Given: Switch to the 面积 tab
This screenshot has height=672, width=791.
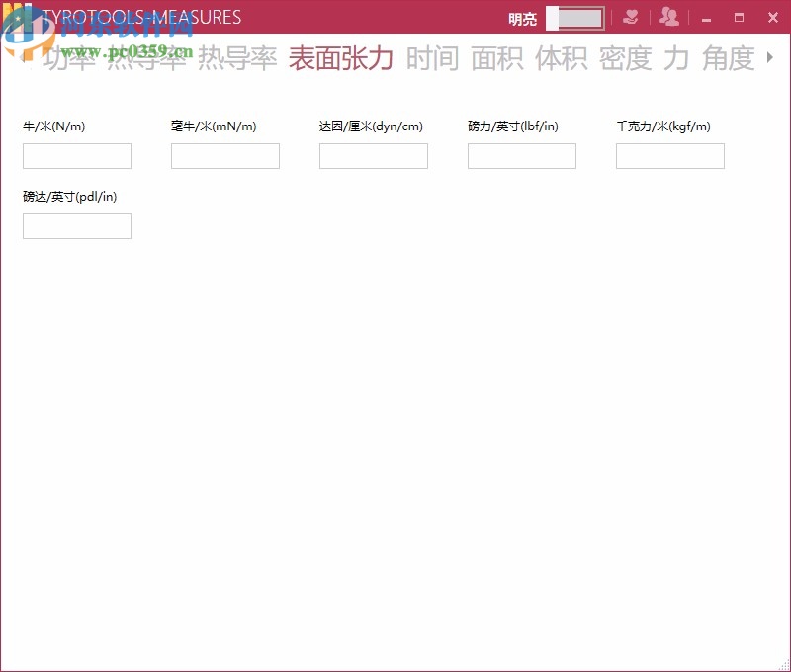Looking at the screenshot, I should [x=497, y=58].
